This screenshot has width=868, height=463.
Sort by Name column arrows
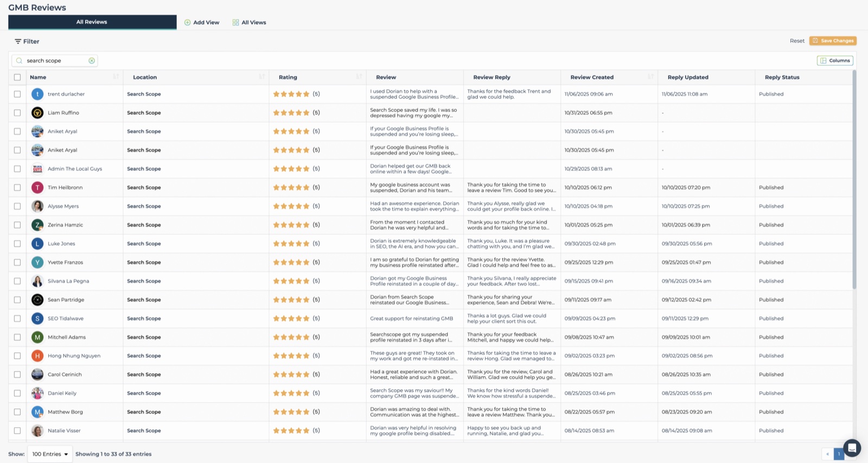point(116,77)
